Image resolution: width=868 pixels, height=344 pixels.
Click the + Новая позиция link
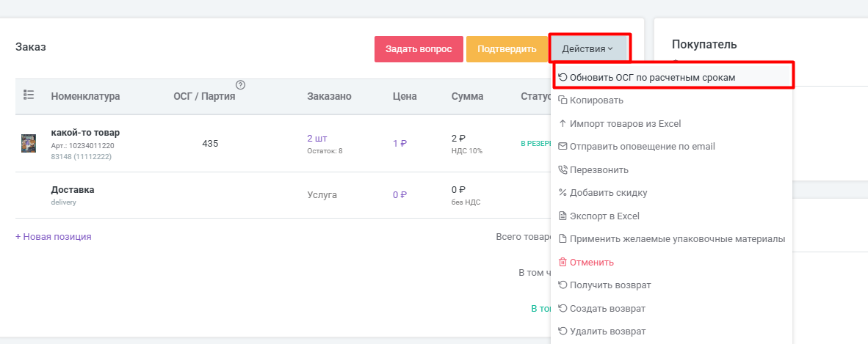click(53, 237)
